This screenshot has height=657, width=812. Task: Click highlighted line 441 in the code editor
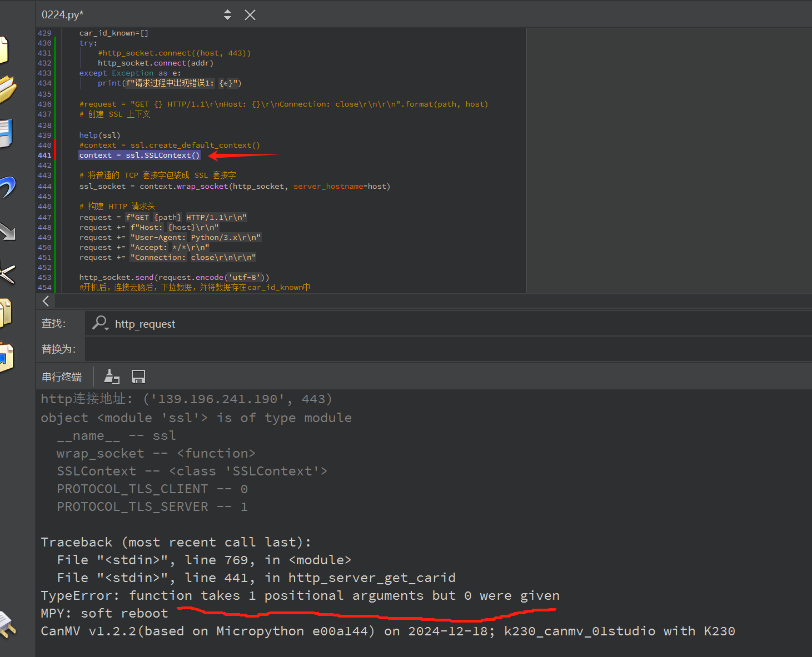pos(140,156)
